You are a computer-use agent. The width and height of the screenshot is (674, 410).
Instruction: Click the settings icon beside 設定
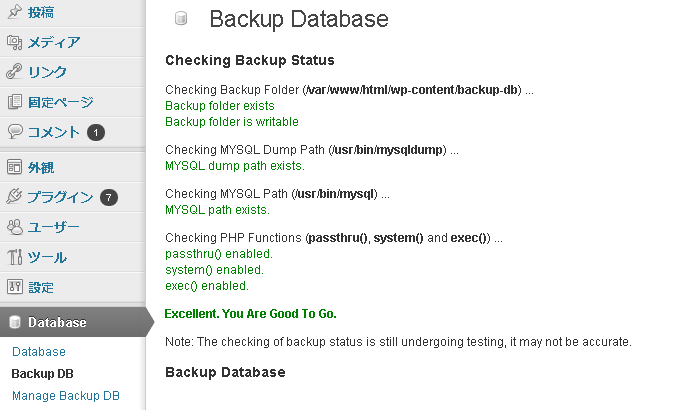point(14,287)
